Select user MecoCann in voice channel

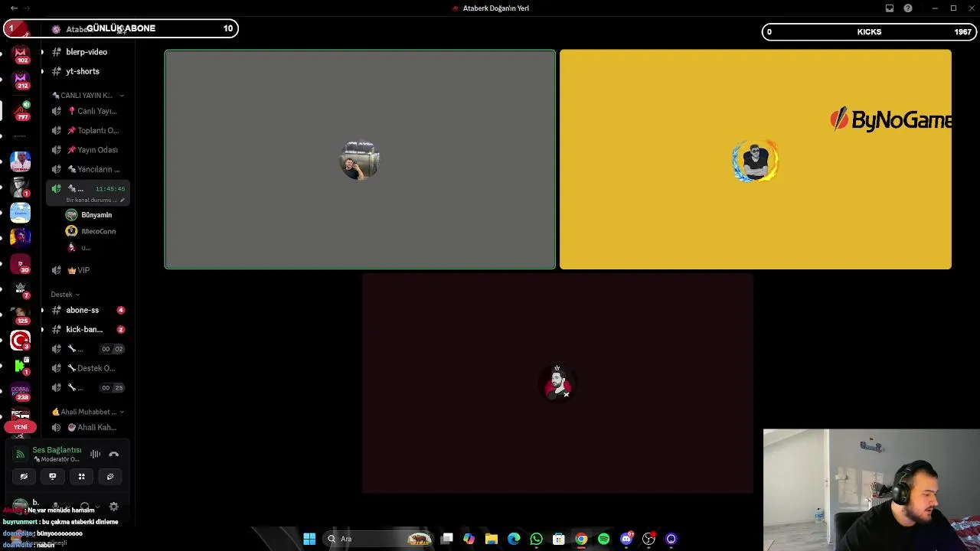click(89, 231)
